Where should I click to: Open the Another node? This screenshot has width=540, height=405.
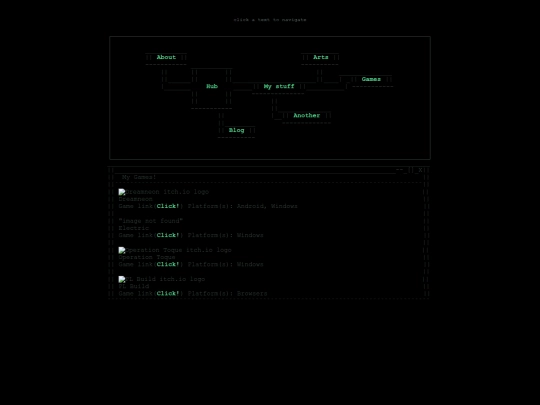point(307,115)
